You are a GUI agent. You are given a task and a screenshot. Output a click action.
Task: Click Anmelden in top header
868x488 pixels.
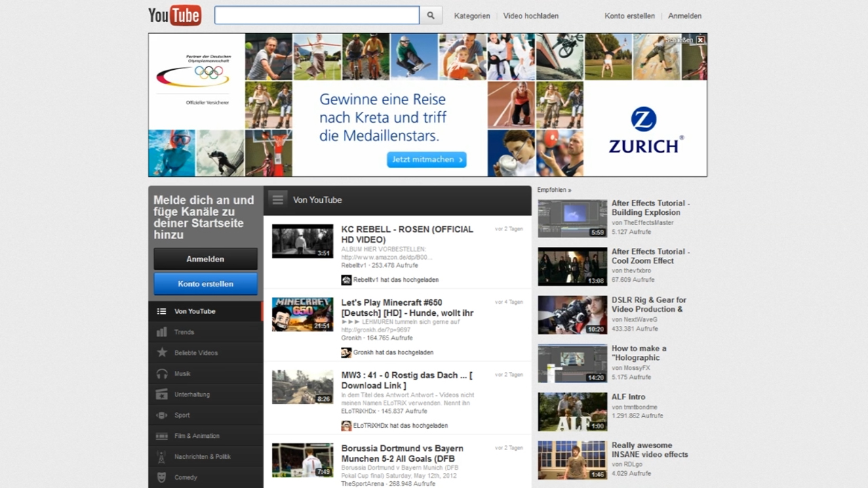point(685,16)
